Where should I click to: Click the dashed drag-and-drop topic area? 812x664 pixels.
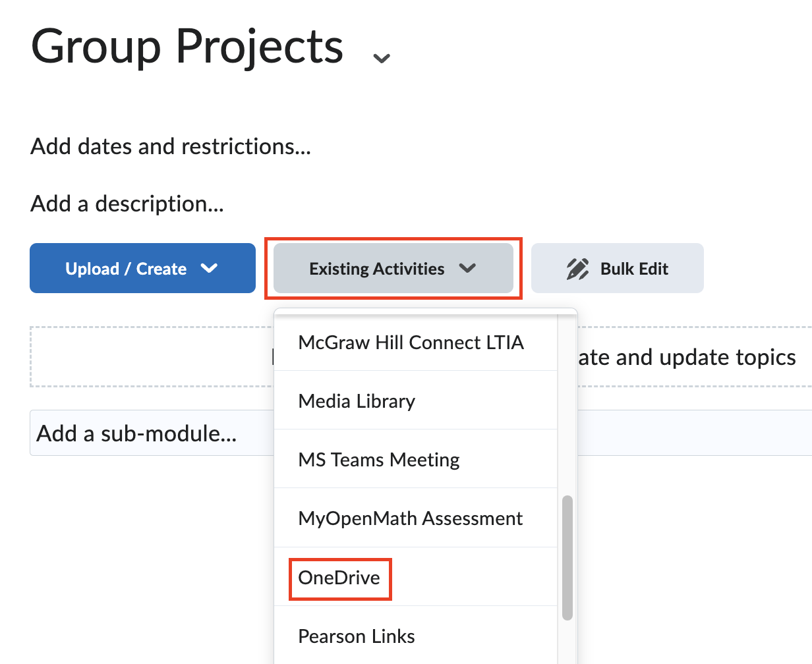[152, 356]
